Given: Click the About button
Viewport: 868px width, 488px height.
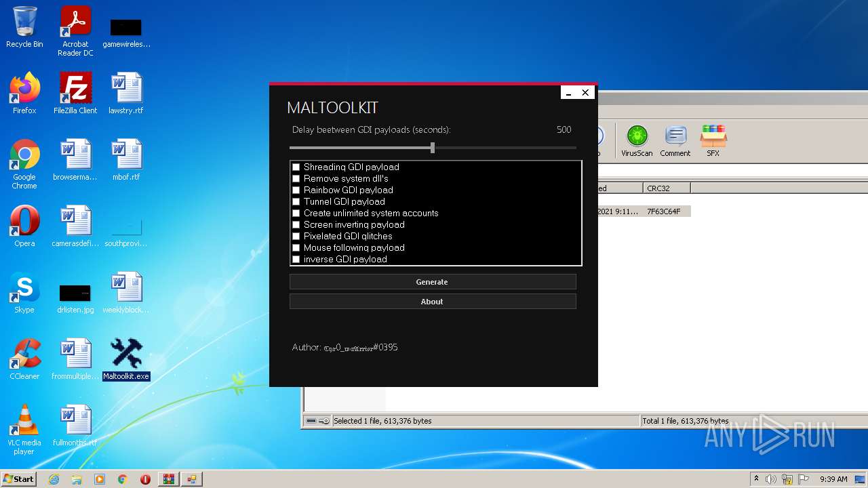Looking at the screenshot, I should pyautogui.click(x=433, y=302).
